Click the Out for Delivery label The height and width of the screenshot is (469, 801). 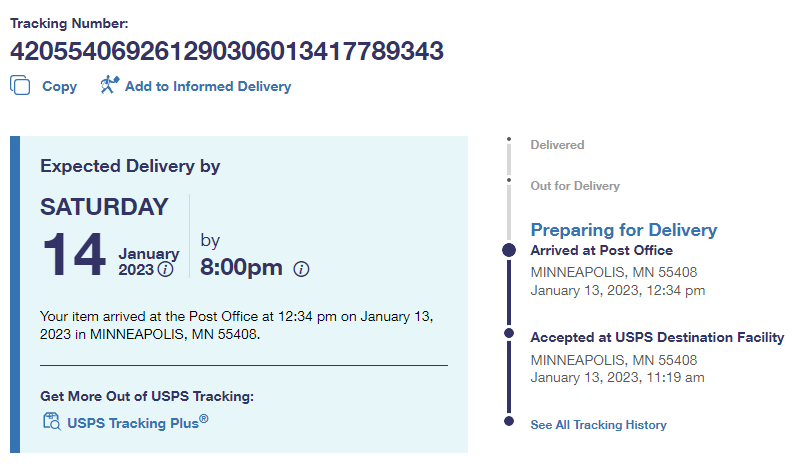pyautogui.click(x=575, y=186)
